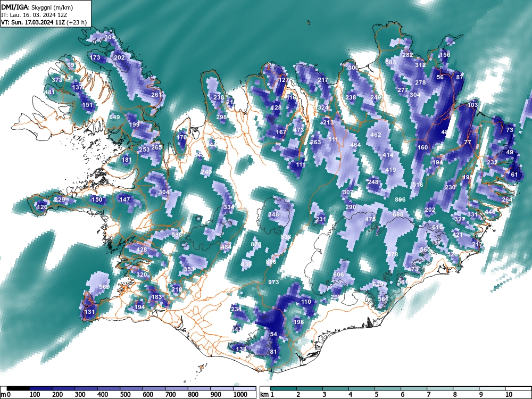Select the teal legend swatch between 5 and 6 km
Screen dimensions: 532x399
[388, 388]
